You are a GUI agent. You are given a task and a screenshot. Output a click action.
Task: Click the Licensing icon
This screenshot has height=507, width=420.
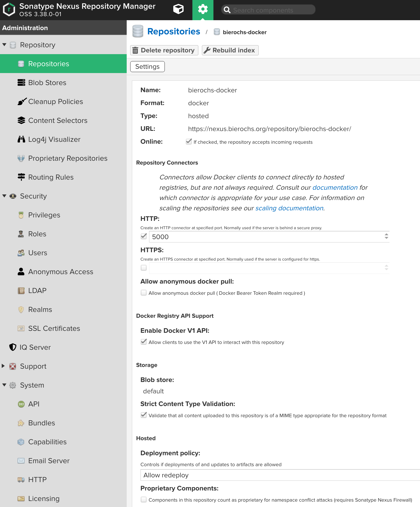(21, 499)
